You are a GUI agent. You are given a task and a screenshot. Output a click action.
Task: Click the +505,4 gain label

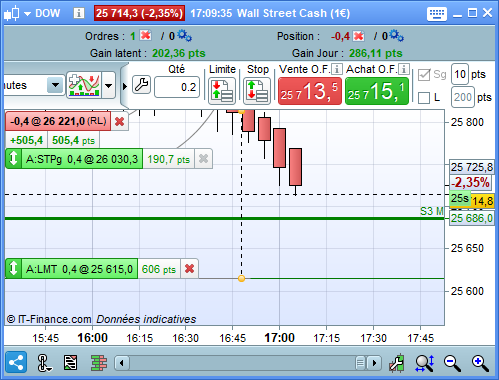click(x=27, y=140)
